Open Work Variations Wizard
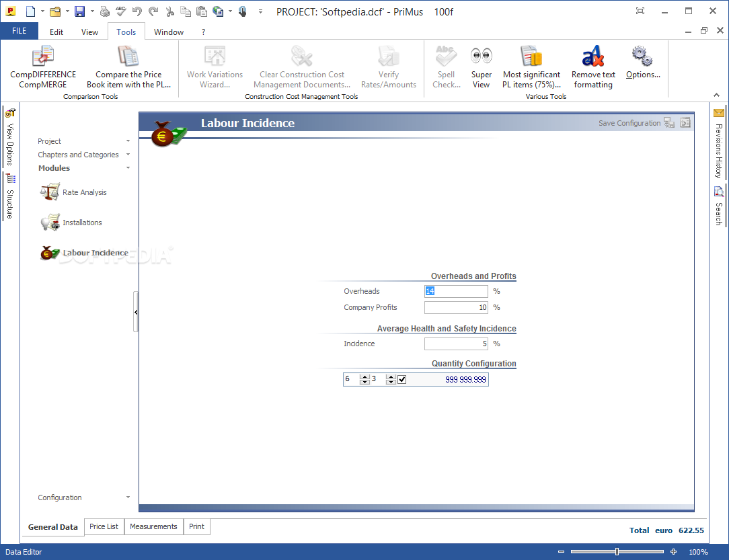Screen dimensions: 729x560 [215, 67]
